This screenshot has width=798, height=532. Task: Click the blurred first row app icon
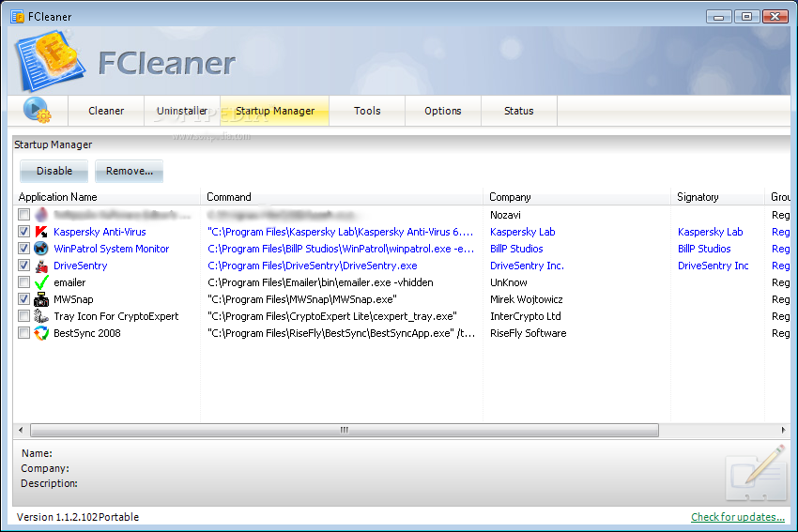[x=41, y=215]
